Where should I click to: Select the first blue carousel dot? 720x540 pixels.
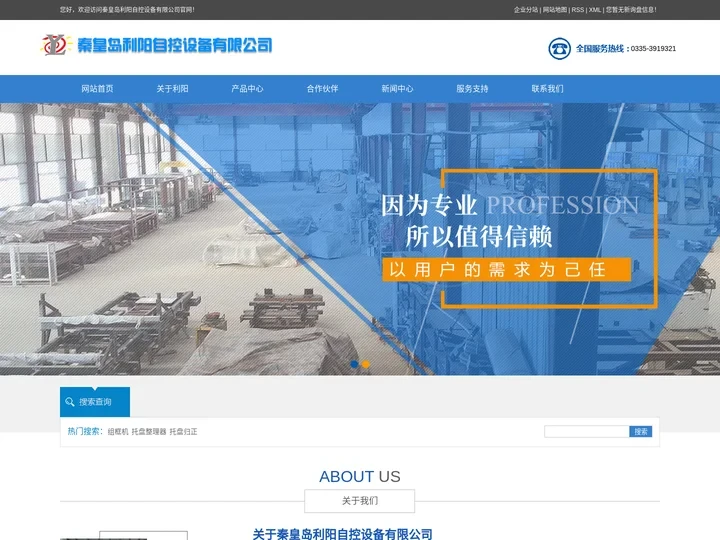[354, 364]
